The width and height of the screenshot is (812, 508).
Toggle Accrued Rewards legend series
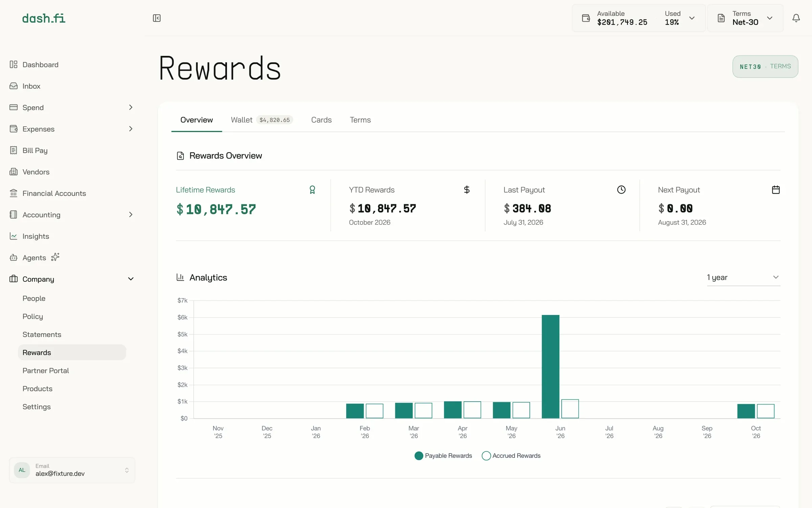(x=511, y=456)
